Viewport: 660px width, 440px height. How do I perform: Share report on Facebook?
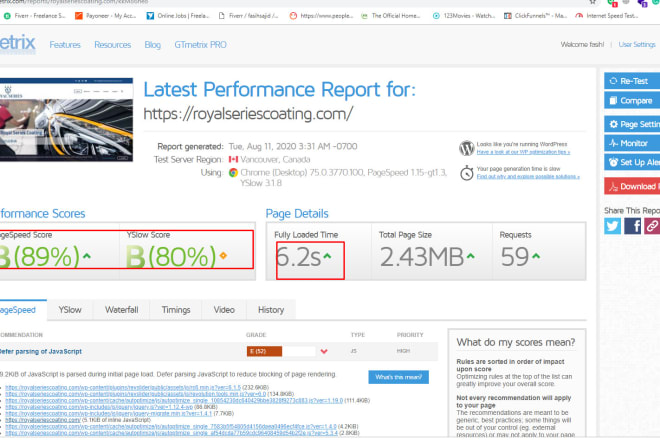pyautogui.click(x=632, y=226)
